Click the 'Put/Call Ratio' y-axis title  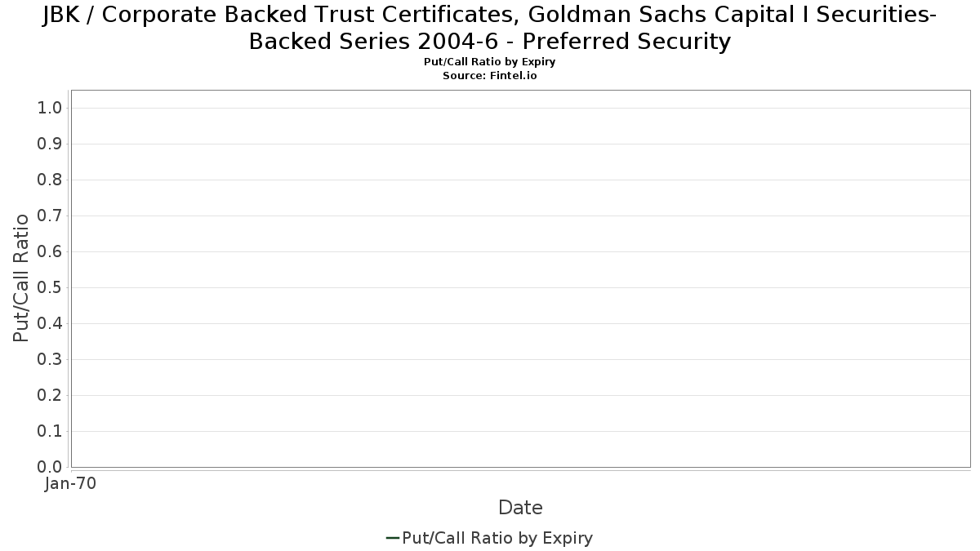coord(21,278)
